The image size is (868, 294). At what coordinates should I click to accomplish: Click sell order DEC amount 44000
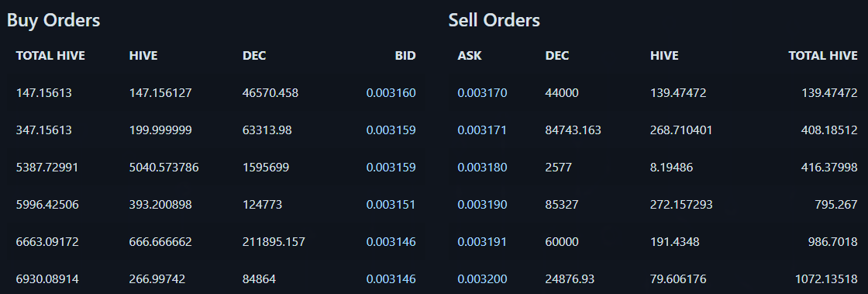tap(562, 93)
